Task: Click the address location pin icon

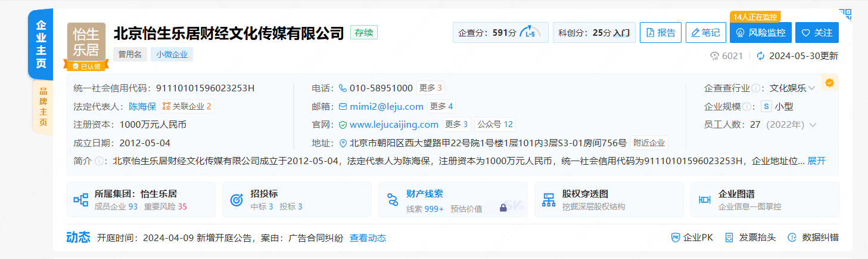Action: pyautogui.click(x=343, y=143)
